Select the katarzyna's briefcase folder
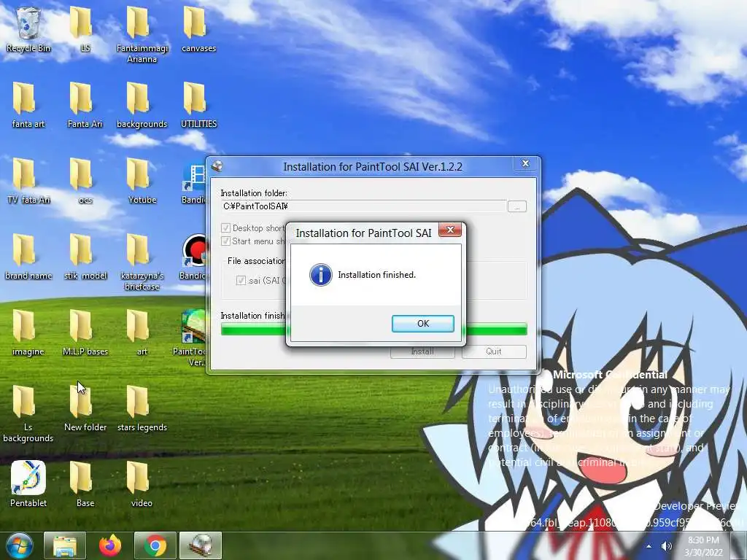Viewport: 747px width, 560px height. pyautogui.click(x=142, y=262)
